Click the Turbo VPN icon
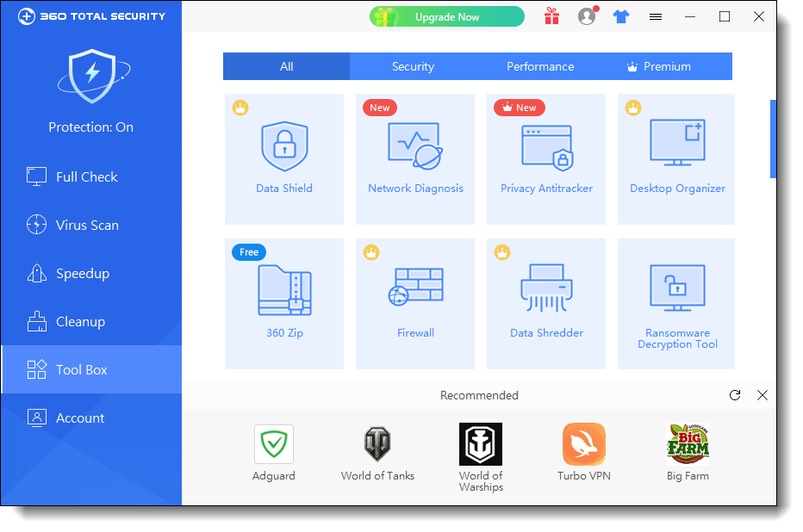Image resolution: width=803 pixels, height=532 pixels. coord(584,444)
